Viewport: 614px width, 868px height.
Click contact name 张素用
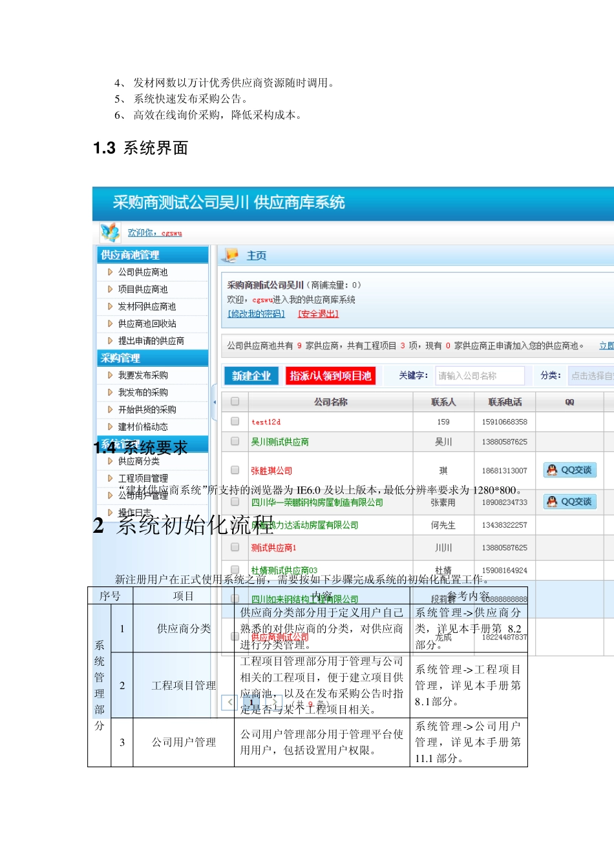tap(443, 502)
